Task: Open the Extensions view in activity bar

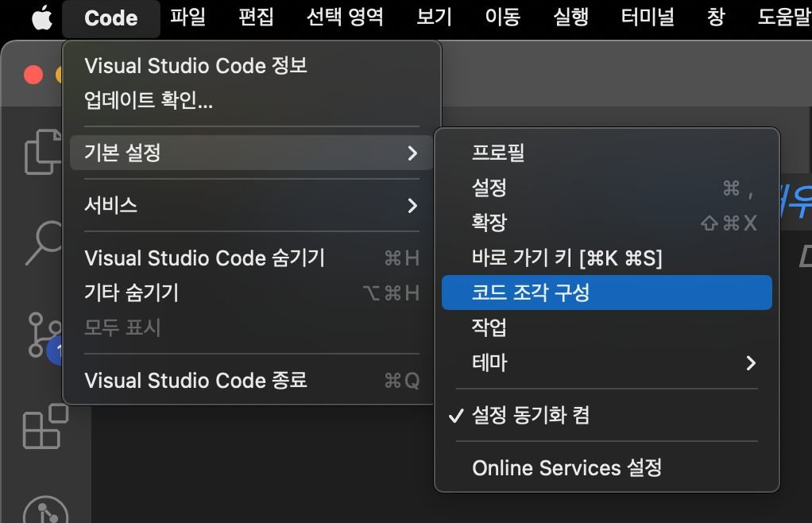Action: pos(45,426)
